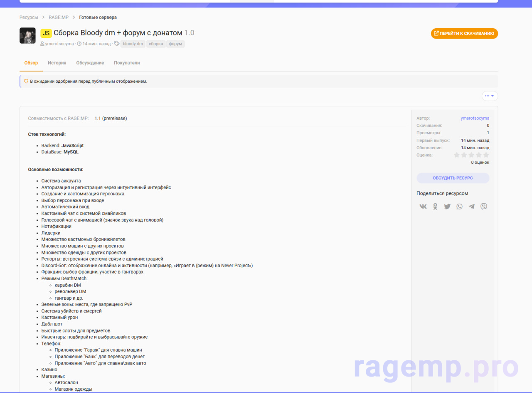Open the Ресурсы breadcrumb link
532x399 pixels.
(29, 17)
